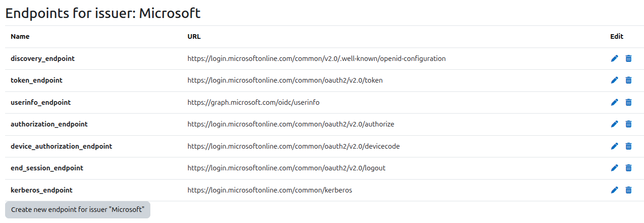Click the openid-configuration discovery URL
This screenshot has width=644, height=223.
click(x=316, y=59)
